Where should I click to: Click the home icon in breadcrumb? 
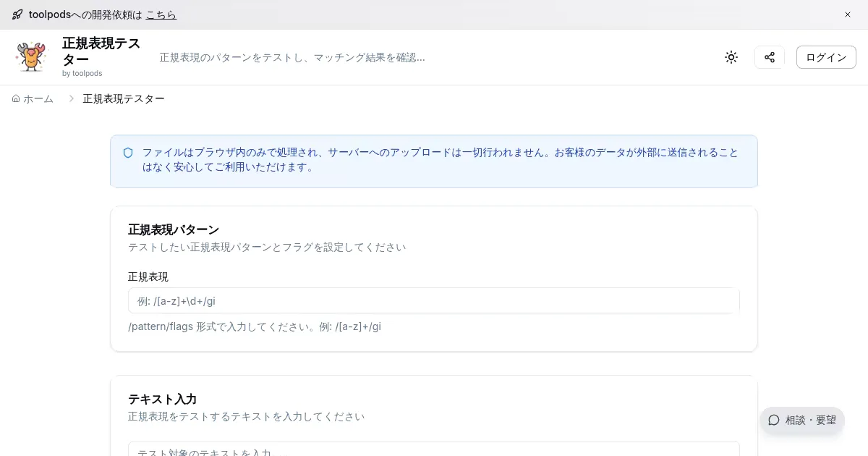pos(16,98)
